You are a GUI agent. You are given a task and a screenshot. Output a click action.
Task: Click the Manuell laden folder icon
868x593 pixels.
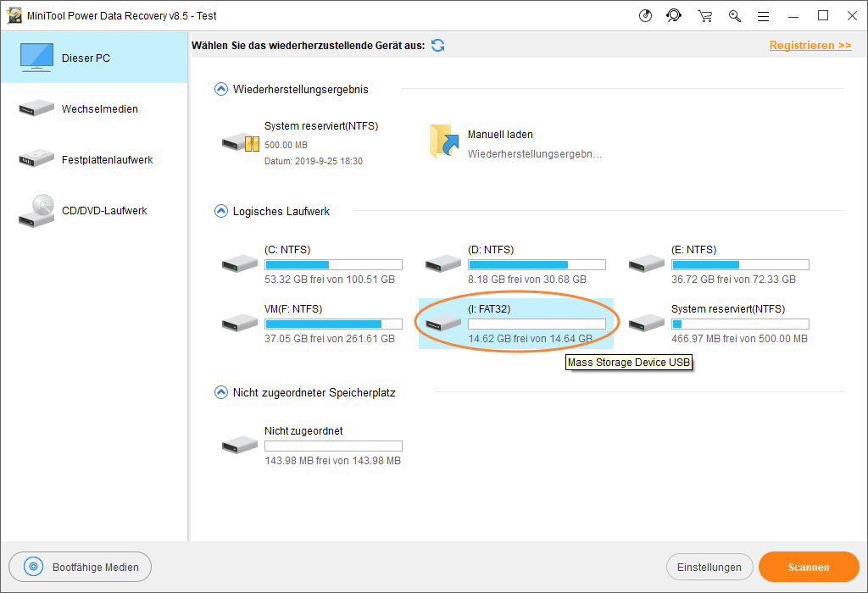point(443,141)
